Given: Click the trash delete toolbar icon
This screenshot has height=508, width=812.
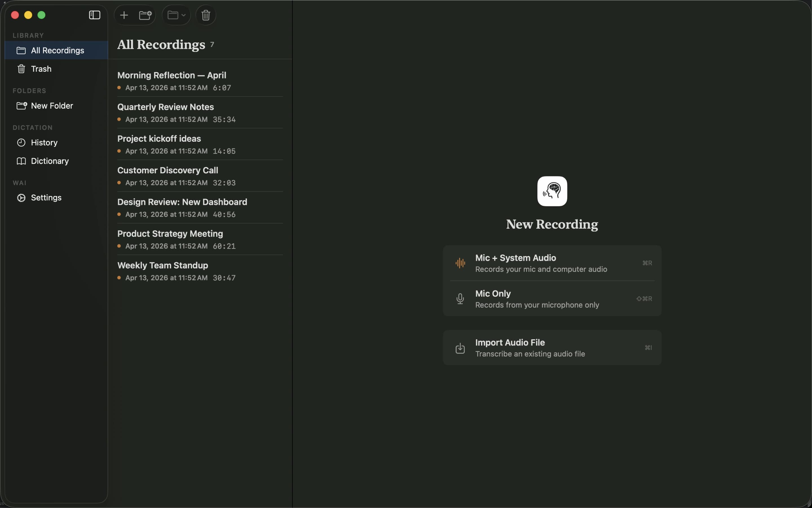Looking at the screenshot, I should coord(206,15).
